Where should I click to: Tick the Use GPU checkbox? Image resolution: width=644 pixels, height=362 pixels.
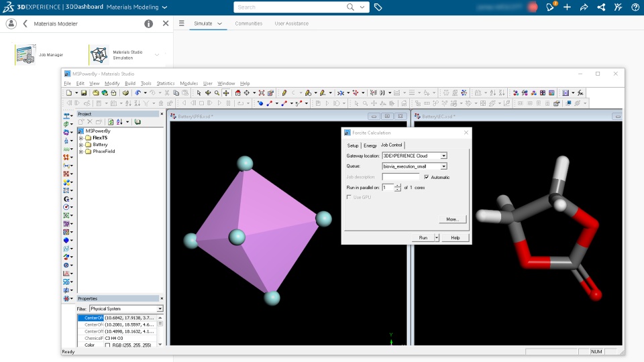click(349, 197)
